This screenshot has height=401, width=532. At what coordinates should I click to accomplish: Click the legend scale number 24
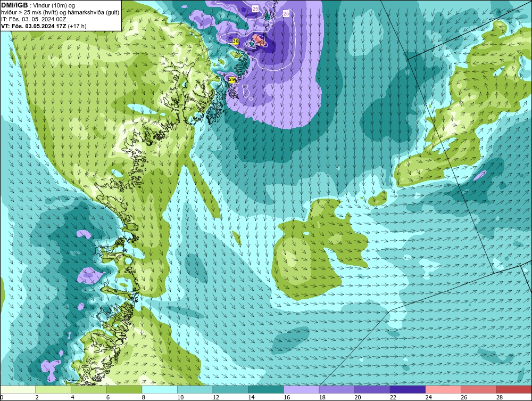point(428,398)
